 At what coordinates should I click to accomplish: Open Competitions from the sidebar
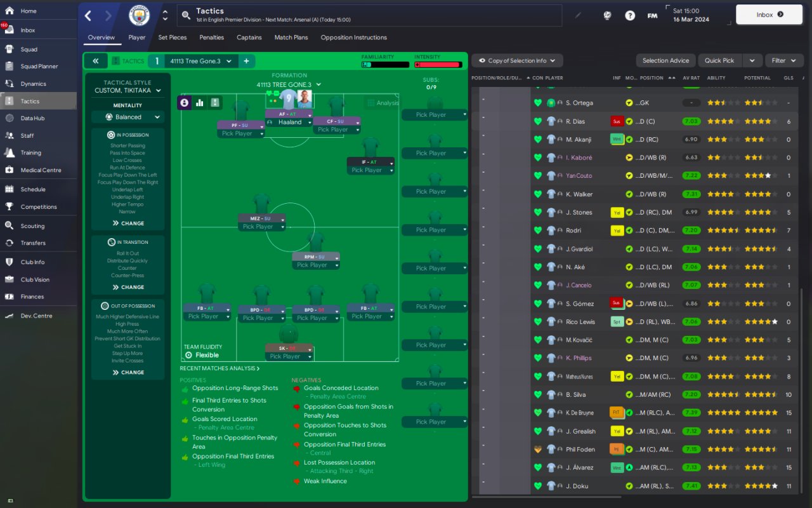pos(38,206)
